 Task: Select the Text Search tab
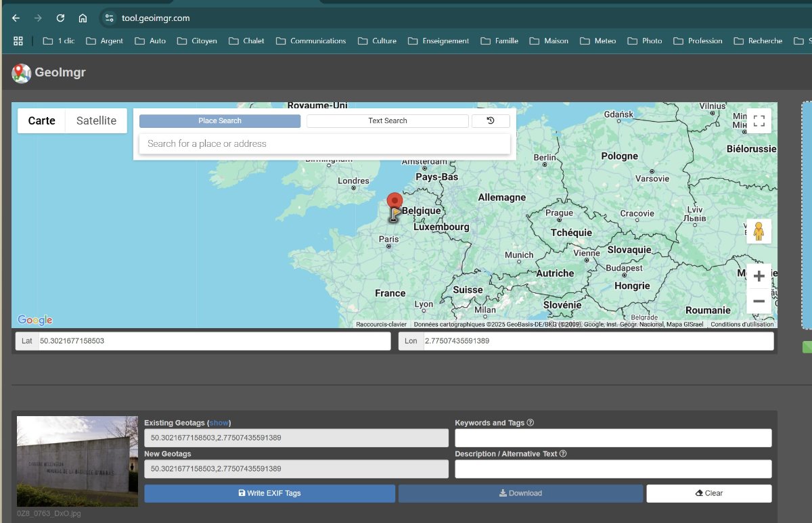pos(388,120)
